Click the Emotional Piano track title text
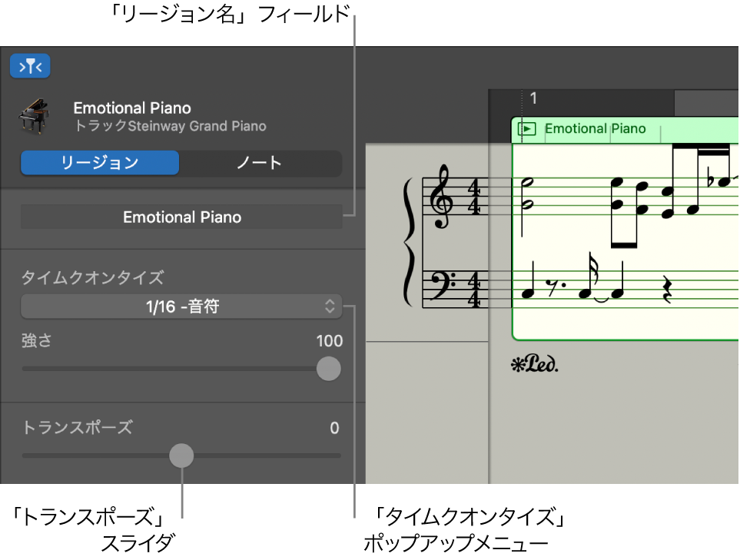 click(132, 108)
